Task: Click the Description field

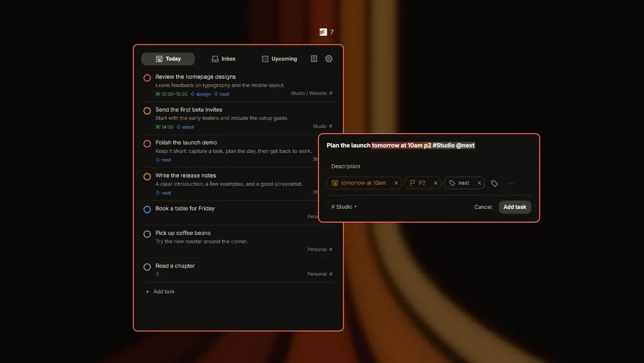Action: point(346,166)
